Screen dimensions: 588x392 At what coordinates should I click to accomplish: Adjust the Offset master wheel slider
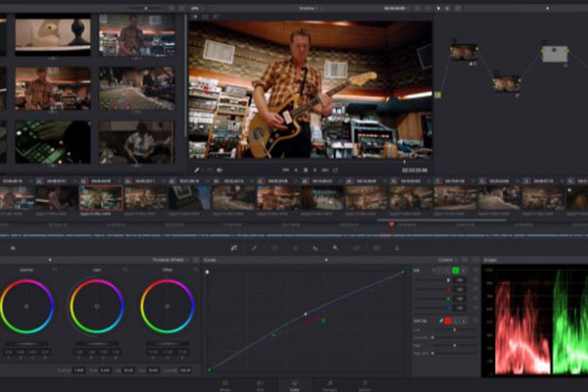[x=168, y=343]
